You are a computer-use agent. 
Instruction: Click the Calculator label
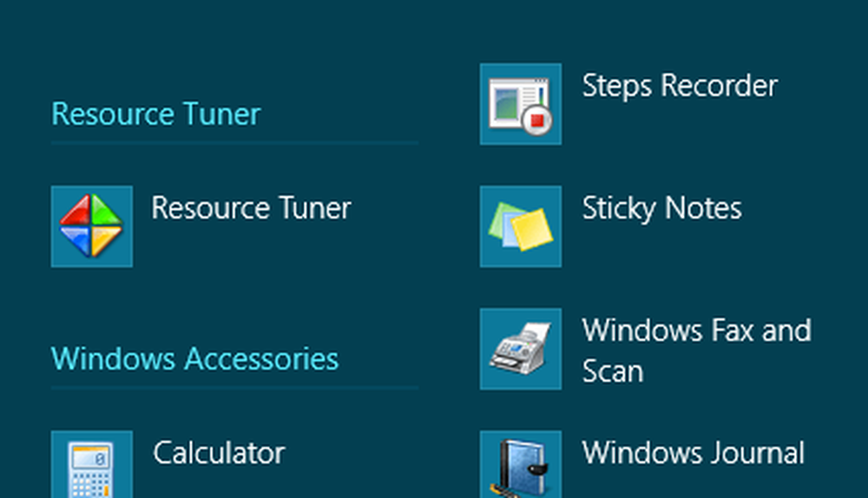[x=220, y=453]
